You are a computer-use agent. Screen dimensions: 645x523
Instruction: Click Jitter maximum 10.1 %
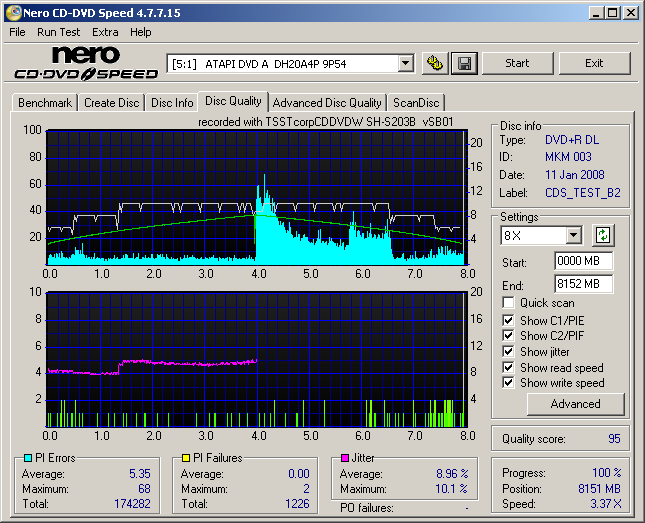click(x=452, y=488)
